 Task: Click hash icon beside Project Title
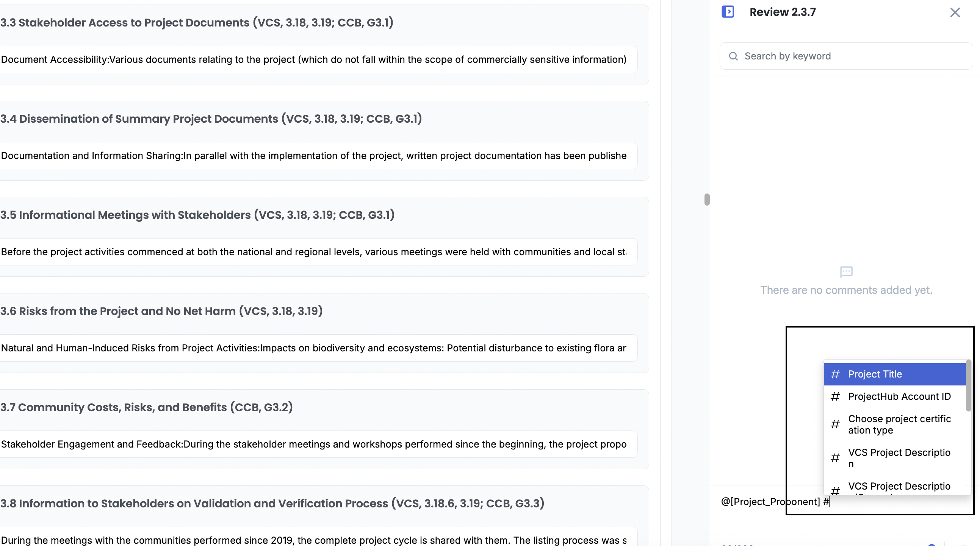tap(835, 374)
